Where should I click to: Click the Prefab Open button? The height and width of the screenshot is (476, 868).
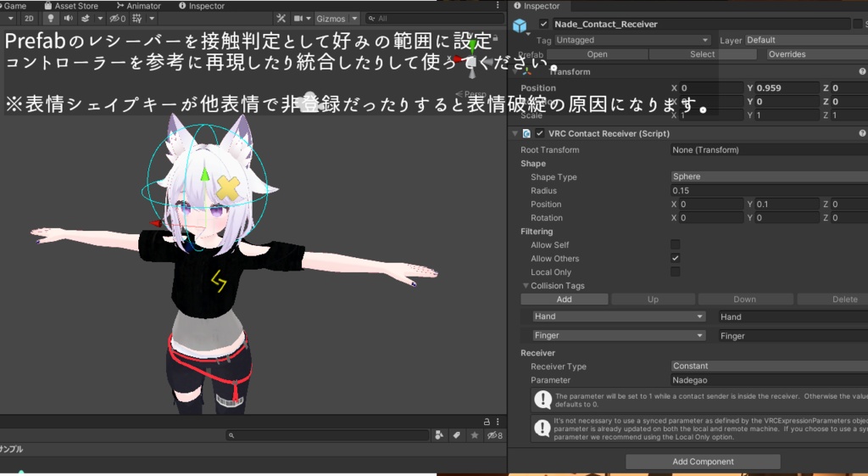(597, 54)
